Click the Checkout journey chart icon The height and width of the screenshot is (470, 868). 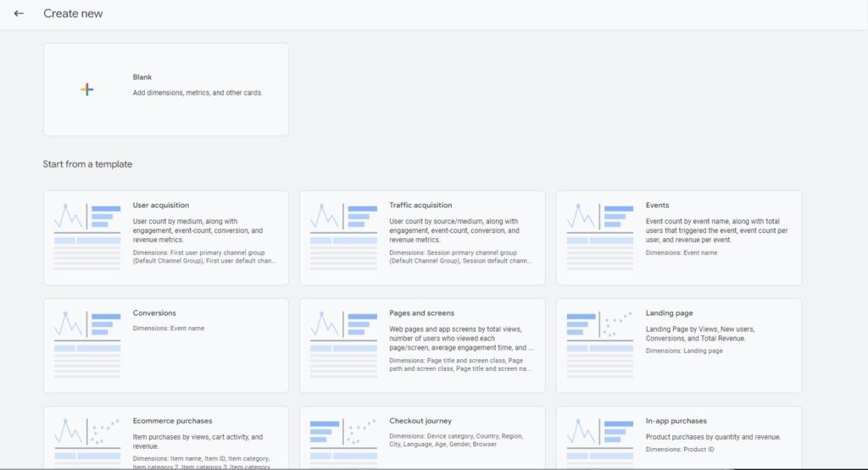pos(343,442)
